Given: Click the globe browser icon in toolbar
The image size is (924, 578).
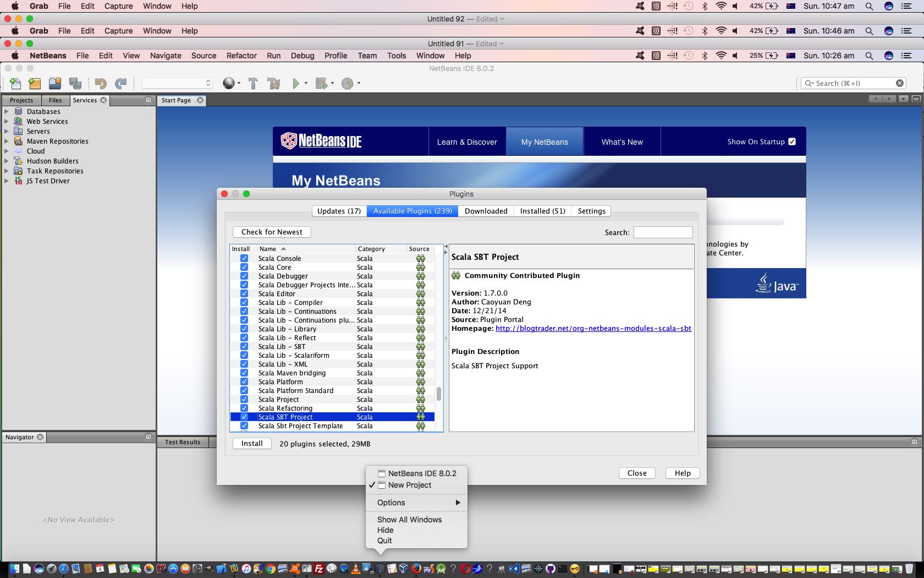Looking at the screenshot, I should (x=229, y=83).
